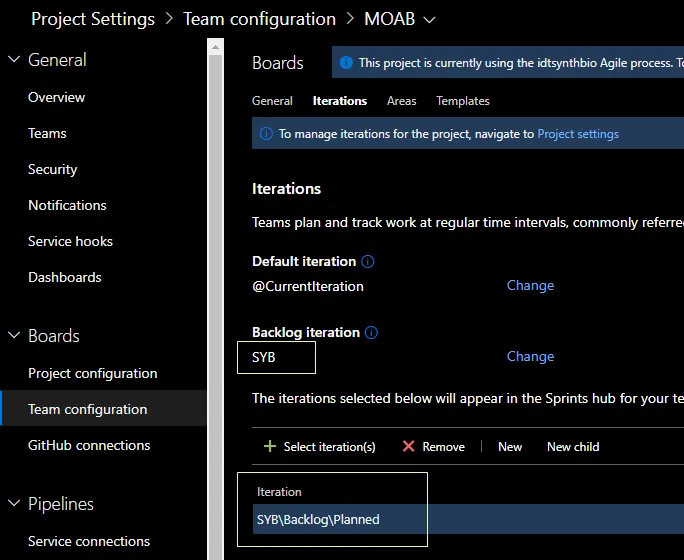The image size is (684, 560).
Task: Click the info icon beside Backlog iteration
Action: click(x=371, y=333)
